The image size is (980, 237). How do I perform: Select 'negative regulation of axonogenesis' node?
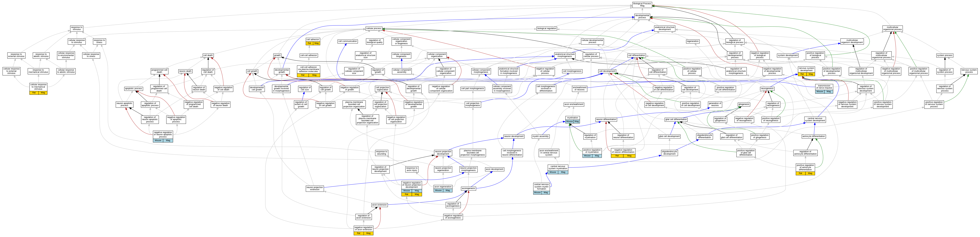[x=453, y=217]
